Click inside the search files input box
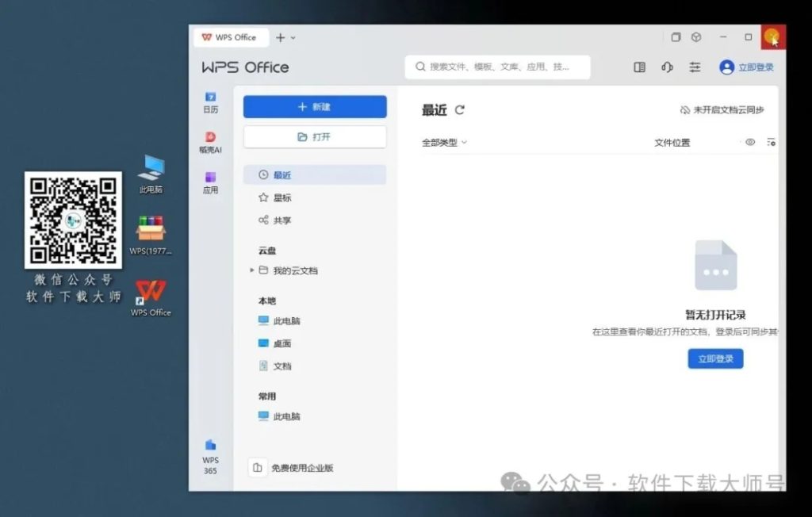This screenshot has width=812, height=517. point(498,67)
